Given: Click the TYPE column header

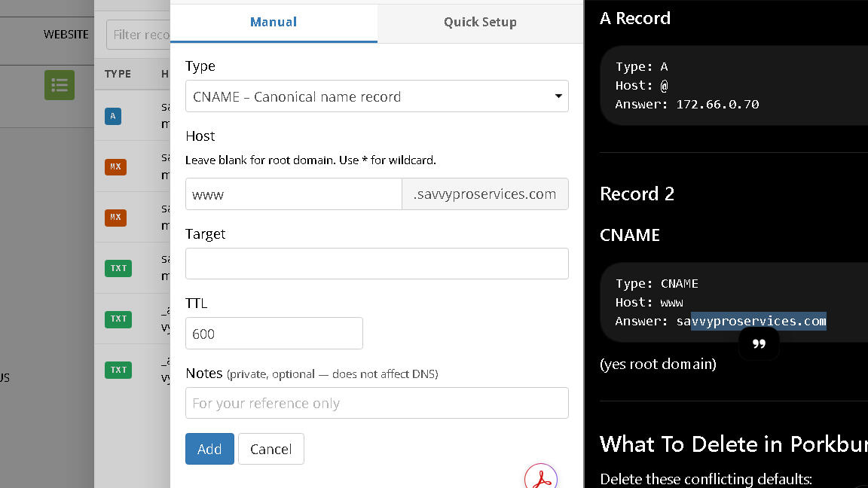Looking at the screenshot, I should (118, 74).
